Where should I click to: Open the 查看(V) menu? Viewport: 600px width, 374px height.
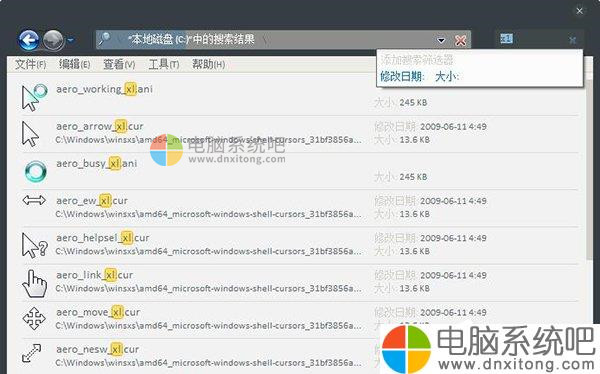(x=119, y=64)
